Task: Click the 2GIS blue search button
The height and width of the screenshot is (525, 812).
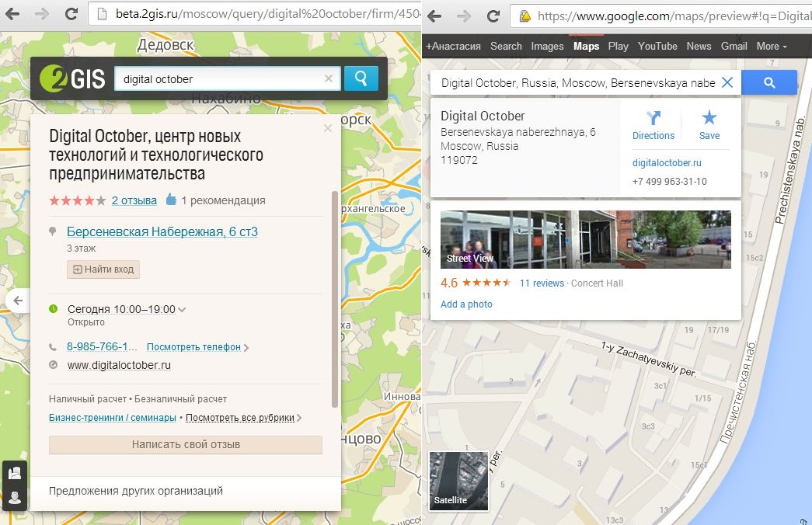Action: [x=361, y=78]
